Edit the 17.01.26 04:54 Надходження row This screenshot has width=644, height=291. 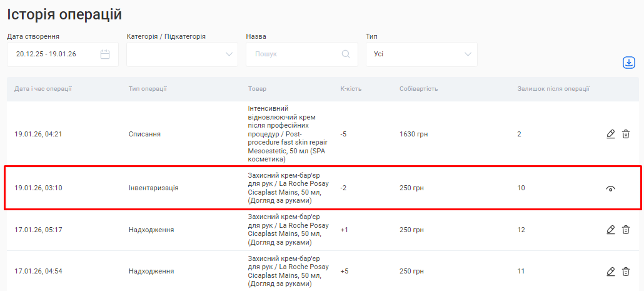pyautogui.click(x=611, y=271)
